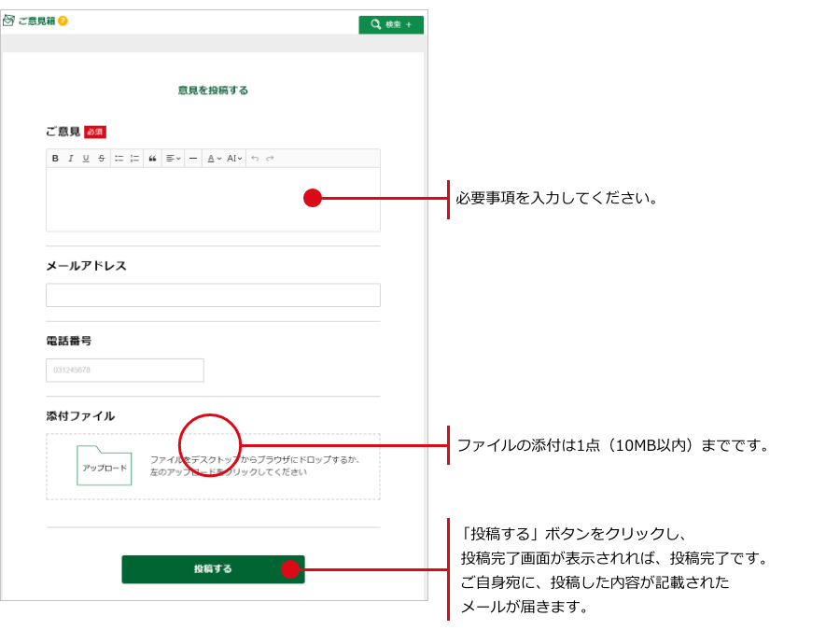Toggle underline in the ご意見 editor
The width and height of the screenshot is (840, 630).
coord(86,159)
